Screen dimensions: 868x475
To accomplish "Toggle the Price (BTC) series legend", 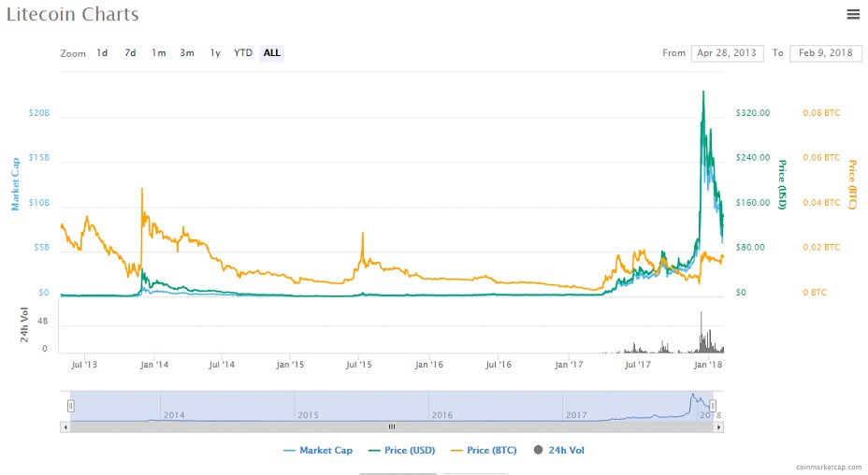I will pos(484,451).
